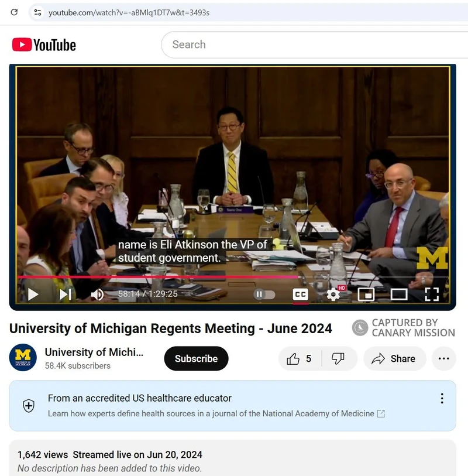Click the 58:14 / 1:29:25 time display

point(147,294)
